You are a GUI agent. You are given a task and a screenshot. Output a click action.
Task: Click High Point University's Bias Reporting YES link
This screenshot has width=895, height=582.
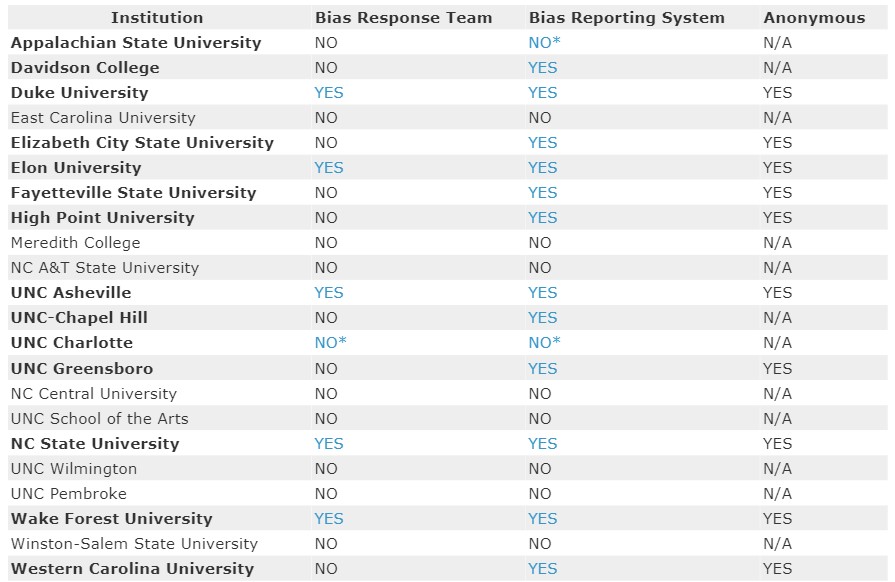(543, 218)
